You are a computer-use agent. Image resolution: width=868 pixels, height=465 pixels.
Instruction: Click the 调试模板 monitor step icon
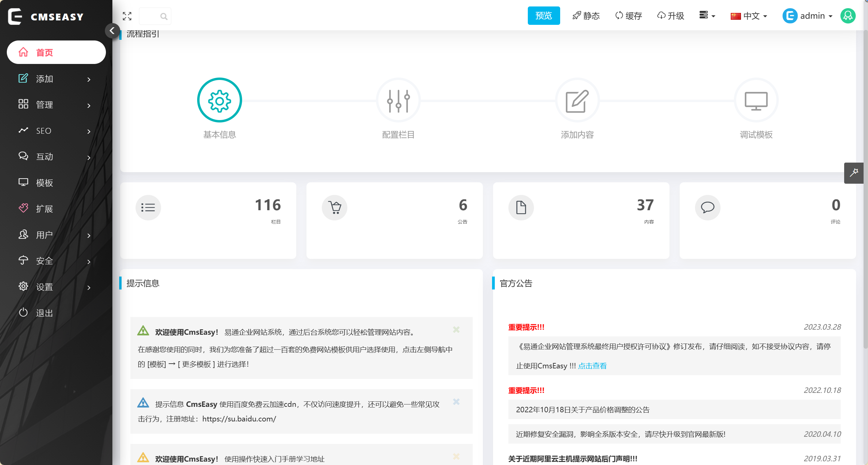[x=756, y=100]
